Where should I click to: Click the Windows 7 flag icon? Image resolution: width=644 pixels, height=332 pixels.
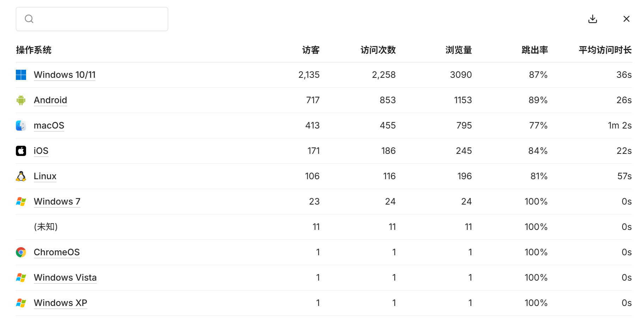[x=21, y=201]
